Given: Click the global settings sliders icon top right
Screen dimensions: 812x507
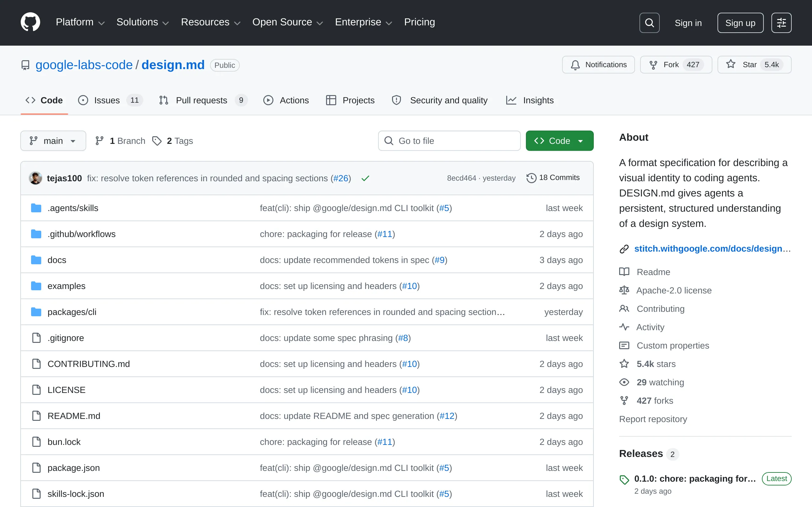Looking at the screenshot, I should click(781, 22).
